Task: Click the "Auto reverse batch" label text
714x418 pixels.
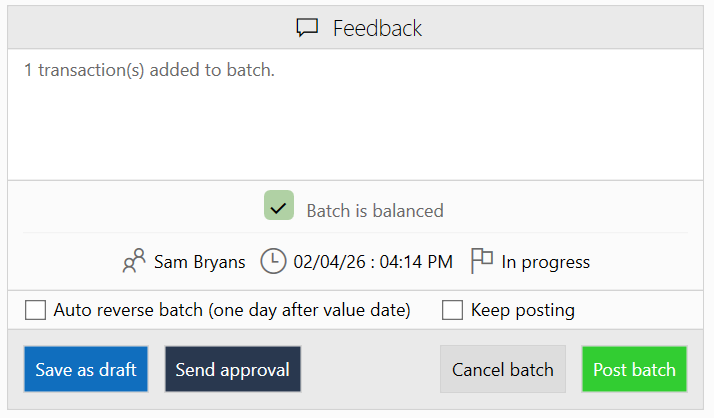Action: [x=232, y=310]
